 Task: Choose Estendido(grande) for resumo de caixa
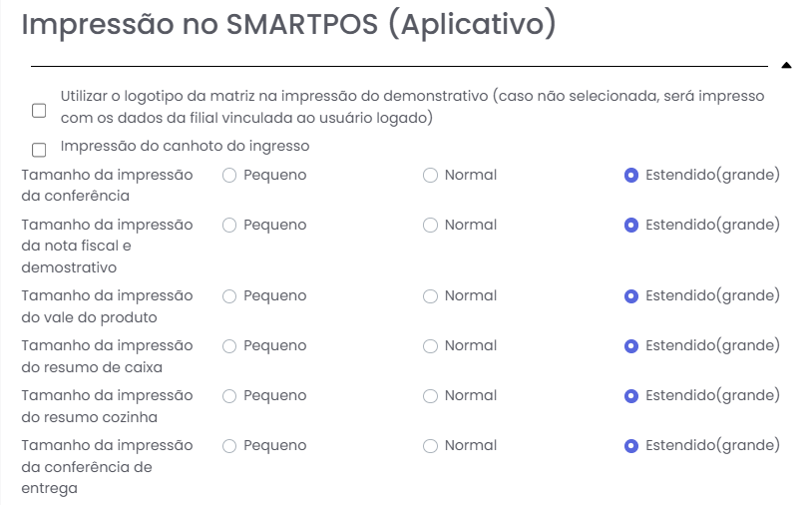[630, 346]
